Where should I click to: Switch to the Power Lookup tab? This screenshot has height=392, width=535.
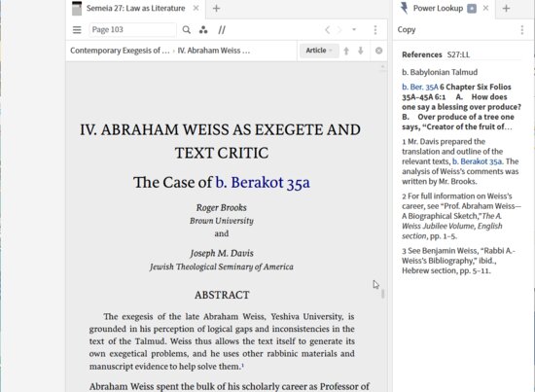(438, 8)
